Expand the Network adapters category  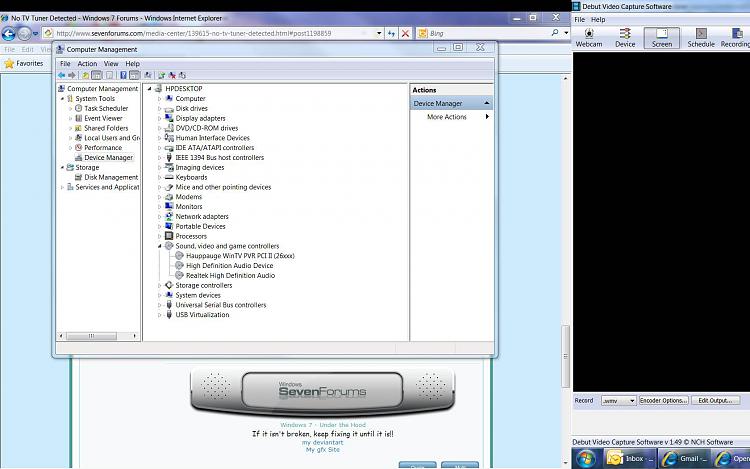(159, 217)
